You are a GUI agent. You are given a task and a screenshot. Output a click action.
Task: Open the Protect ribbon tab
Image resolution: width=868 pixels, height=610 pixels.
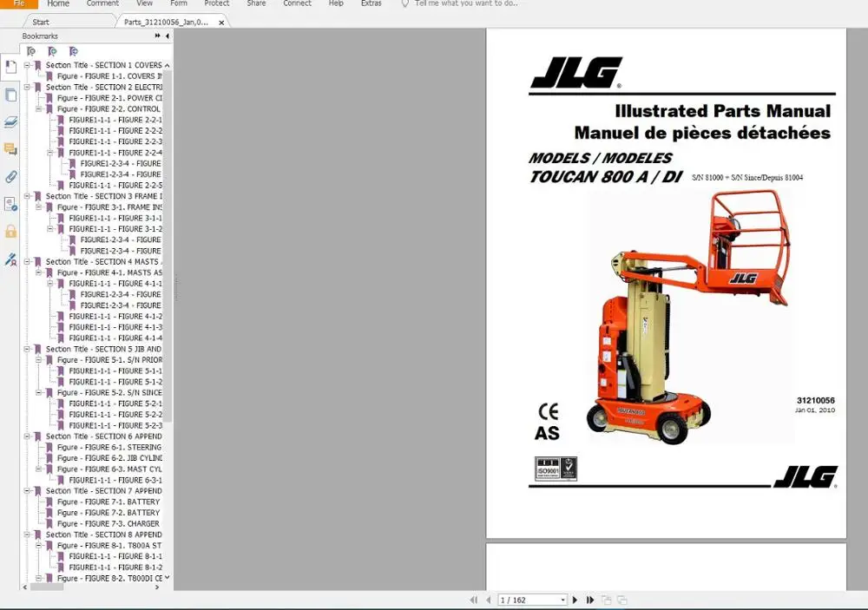pos(216,3)
